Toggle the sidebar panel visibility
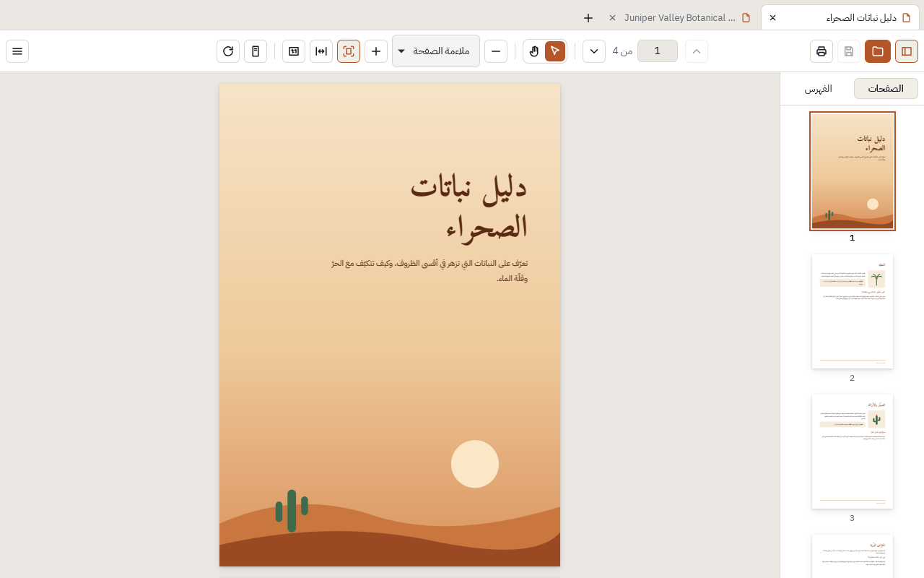 tap(907, 51)
